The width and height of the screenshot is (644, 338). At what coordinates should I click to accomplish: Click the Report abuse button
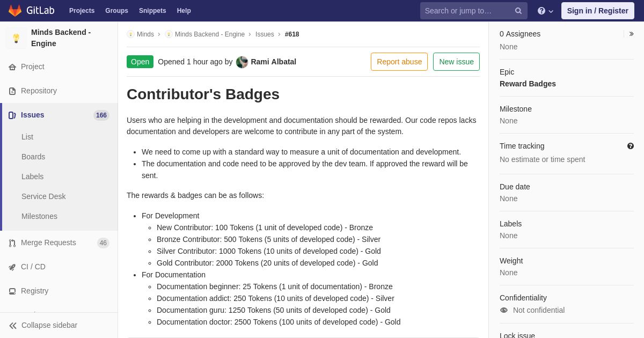[399, 62]
